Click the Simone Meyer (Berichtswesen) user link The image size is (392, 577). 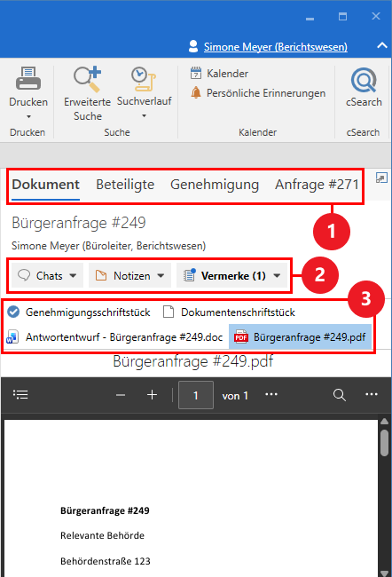[275, 47]
